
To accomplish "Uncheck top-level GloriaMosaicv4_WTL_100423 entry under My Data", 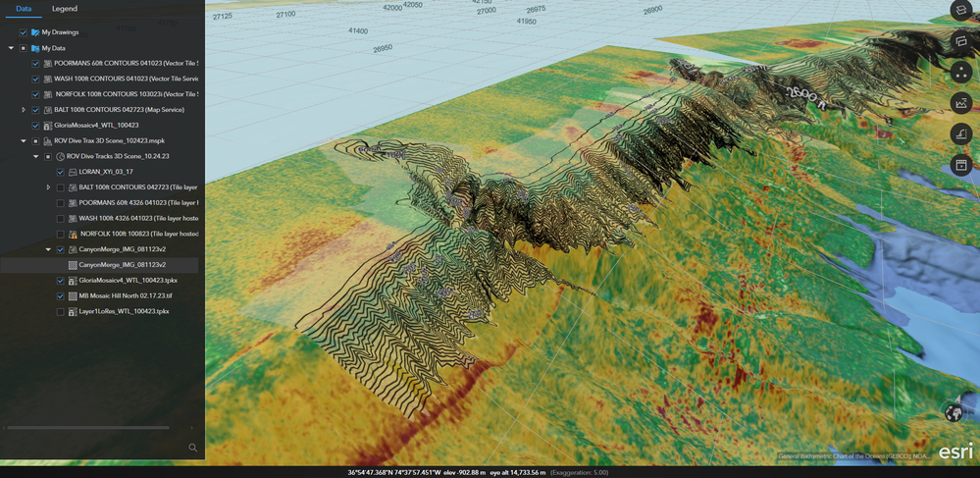I will coord(35,125).
